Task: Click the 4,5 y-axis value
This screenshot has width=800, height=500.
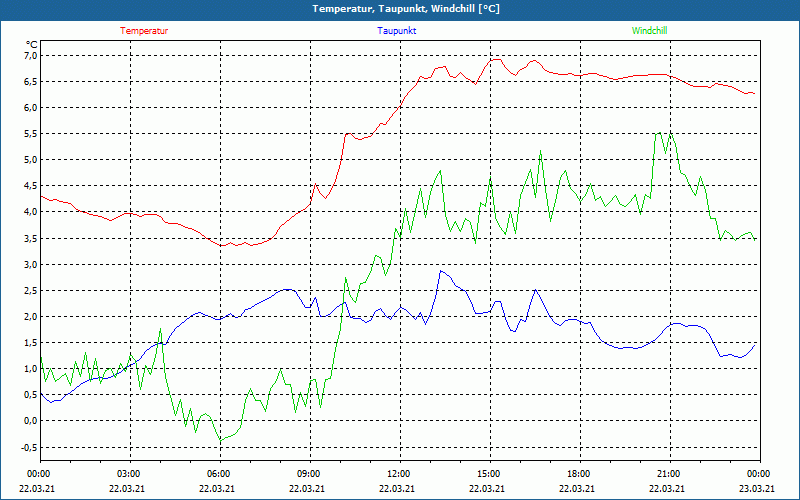Action: 31,186
